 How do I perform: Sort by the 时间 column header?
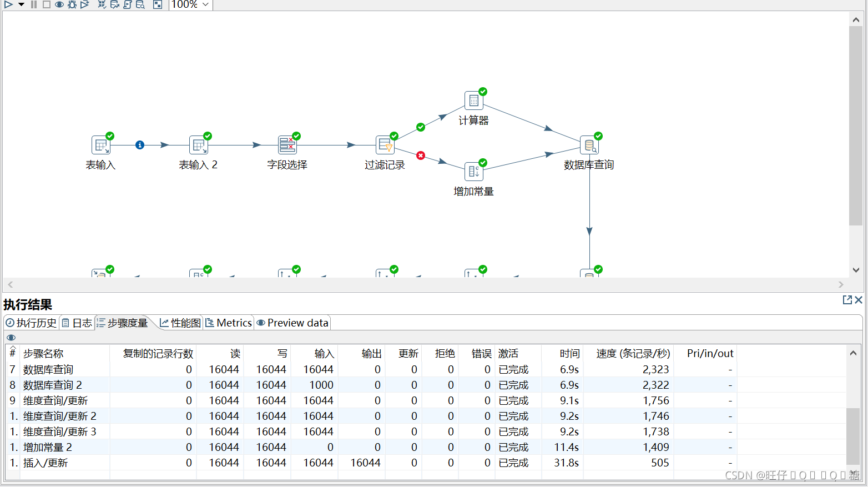tap(569, 354)
